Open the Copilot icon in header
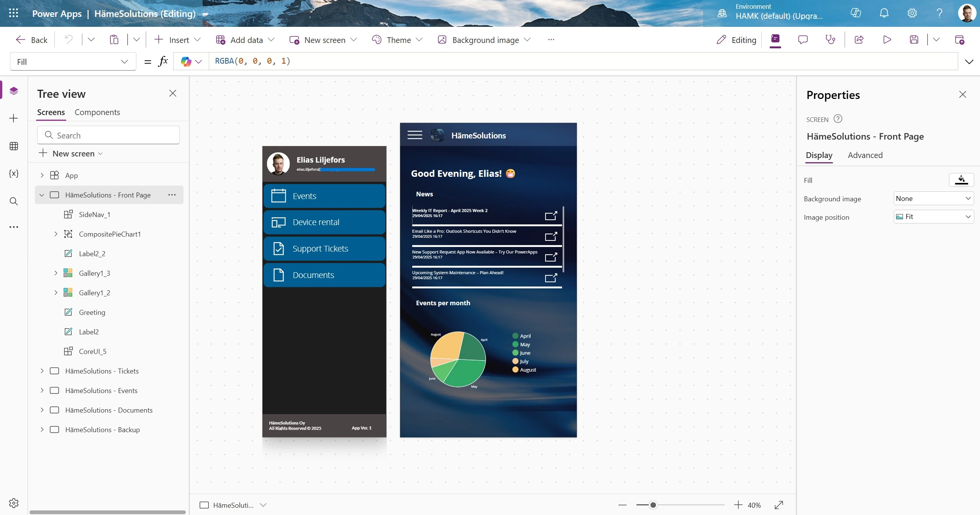Viewport: 980px width, 515px height. click(855, 13)
